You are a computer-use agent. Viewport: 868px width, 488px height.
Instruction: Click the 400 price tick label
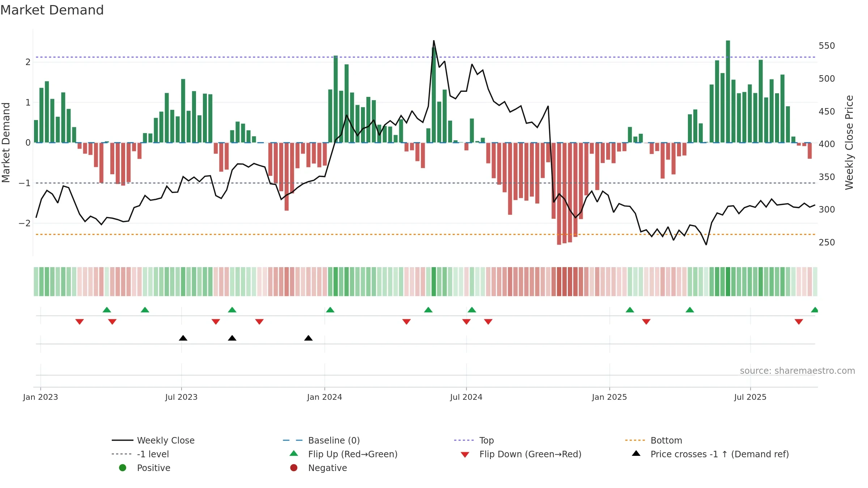(827, 144)
